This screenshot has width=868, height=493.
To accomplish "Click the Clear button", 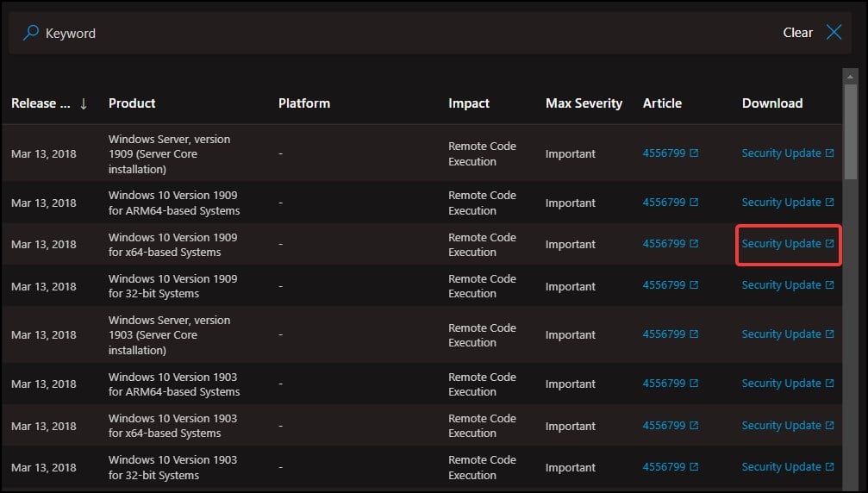I will pos(797,33).
